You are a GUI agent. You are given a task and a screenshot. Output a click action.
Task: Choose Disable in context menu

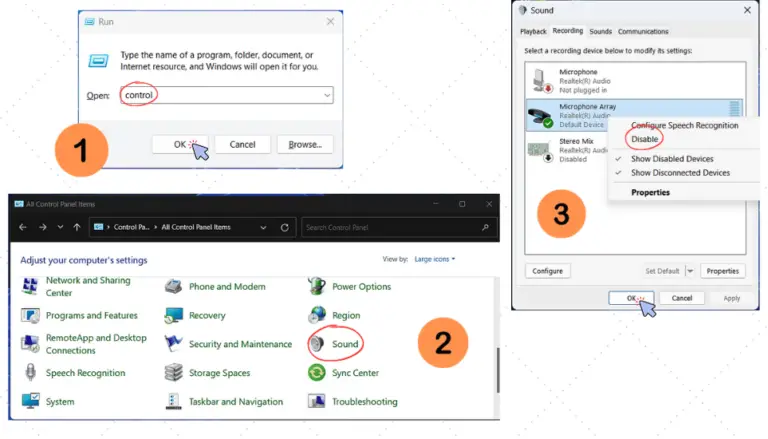point(645,139)
